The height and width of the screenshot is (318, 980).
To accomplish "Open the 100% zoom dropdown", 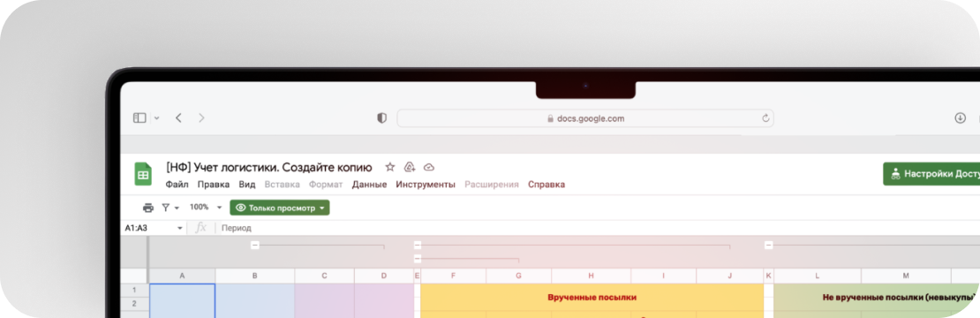I will pyautogui.click(x=206, y=208).
